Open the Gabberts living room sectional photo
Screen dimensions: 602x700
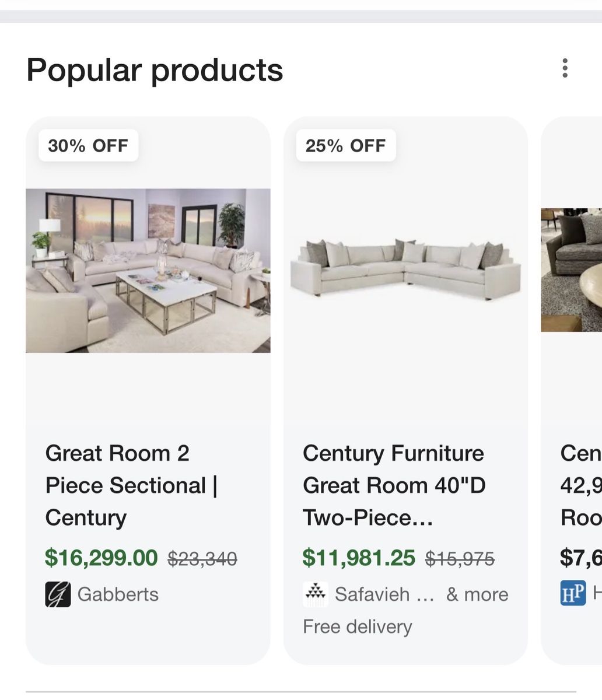click(148, 271)
